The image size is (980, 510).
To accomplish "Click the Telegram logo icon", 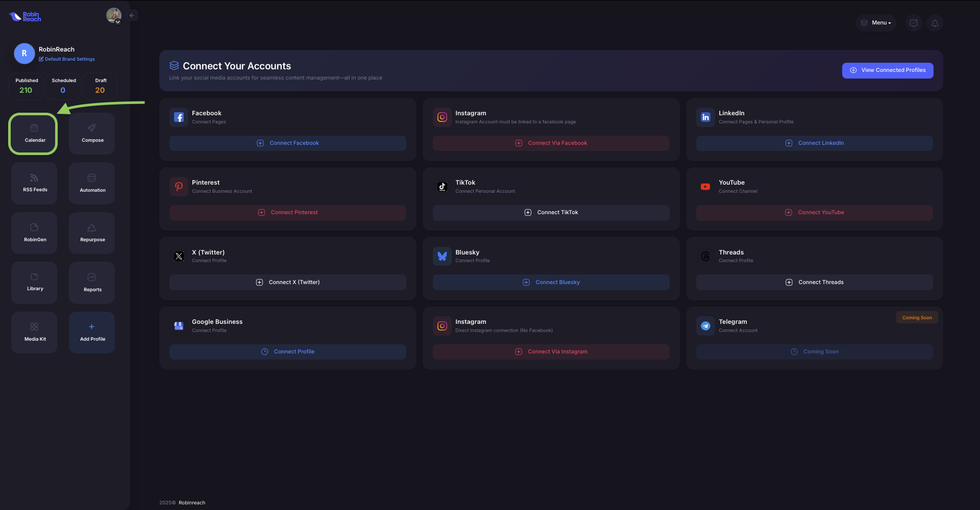I will 705,326.
